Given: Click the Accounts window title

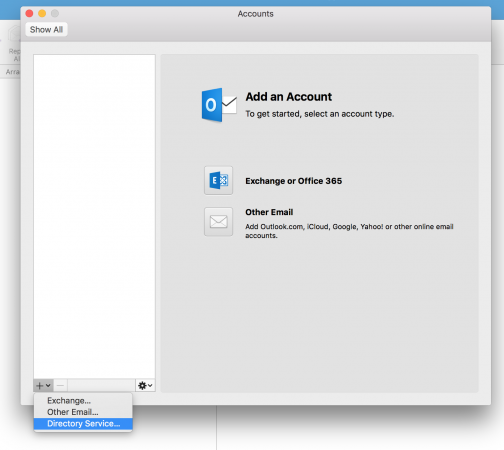Looking at the screenshot, I should [256, 14].
